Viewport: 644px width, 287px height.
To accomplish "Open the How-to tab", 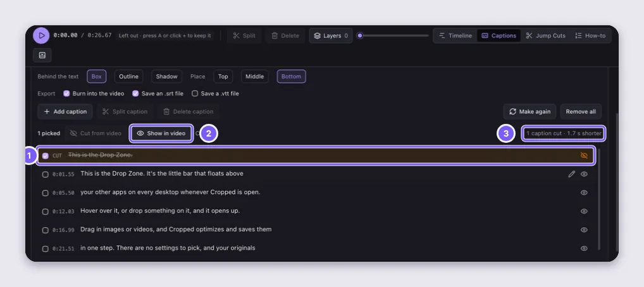I will (590, 36).
